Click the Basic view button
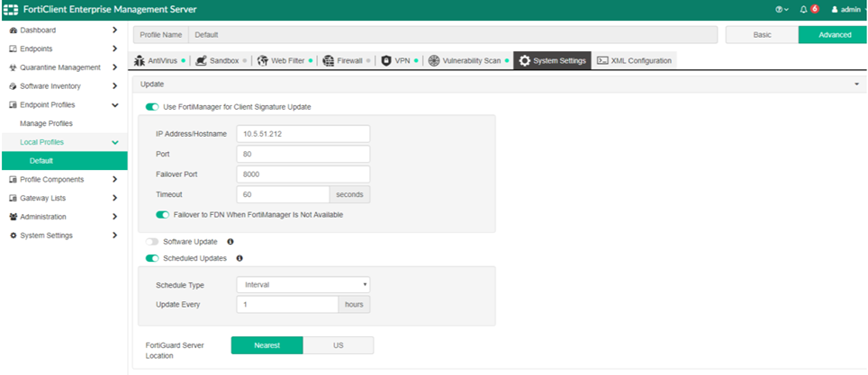Image resolution: width=868 pixels, height=375 pixels. click(762, 34)
